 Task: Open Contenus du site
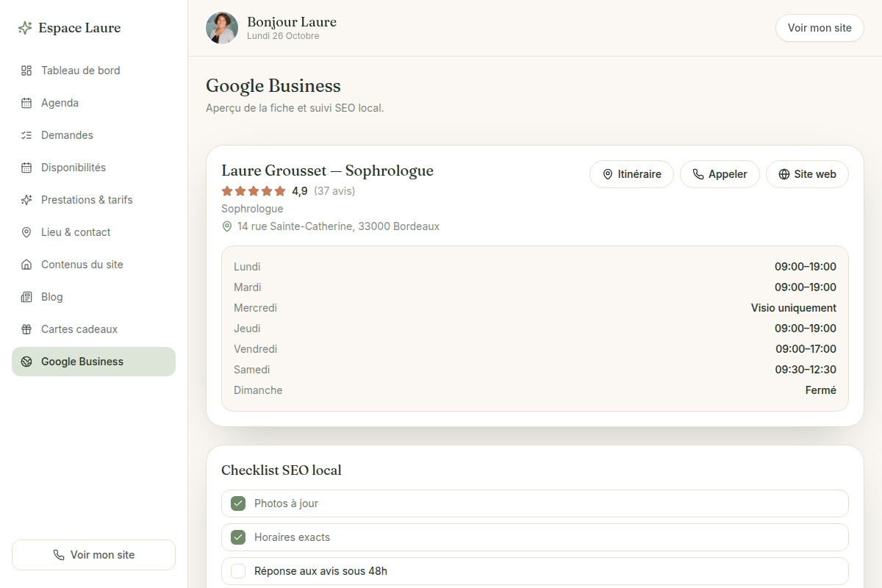(x=93, y=265)
